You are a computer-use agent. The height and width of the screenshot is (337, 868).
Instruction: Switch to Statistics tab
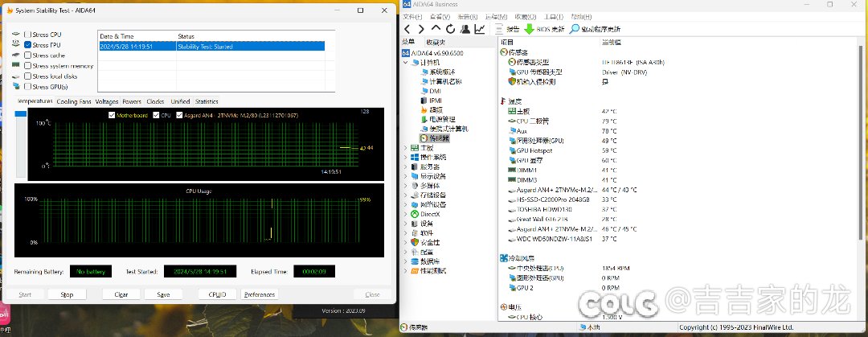(207, 101)
